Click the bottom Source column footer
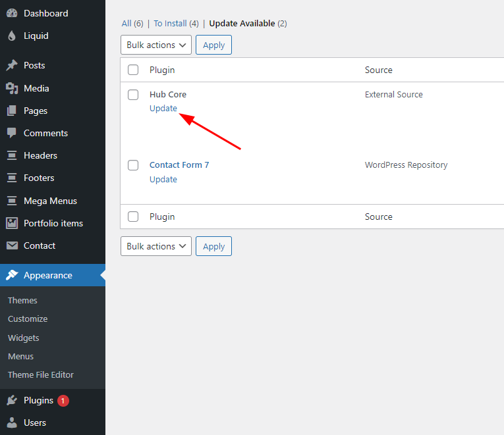Viewport: 504px width, 435px height. [379, 217]
